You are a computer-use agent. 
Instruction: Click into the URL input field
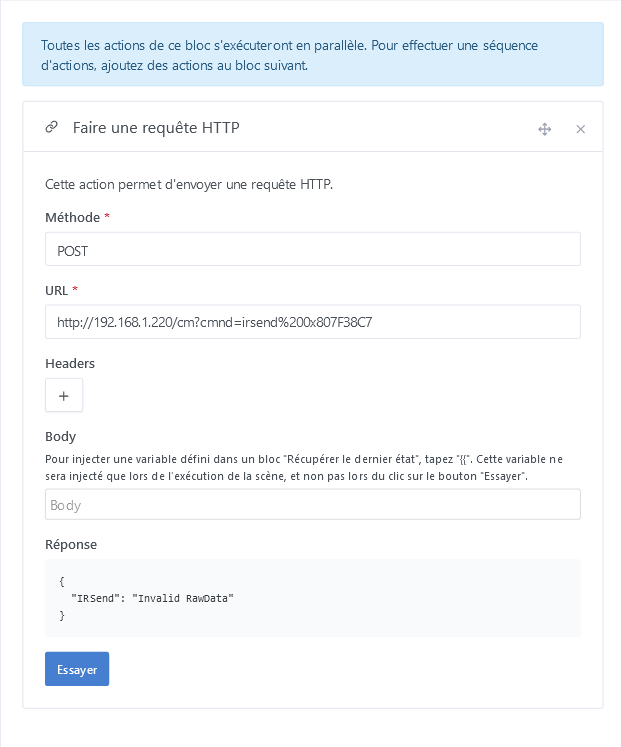tap(312, 322)
